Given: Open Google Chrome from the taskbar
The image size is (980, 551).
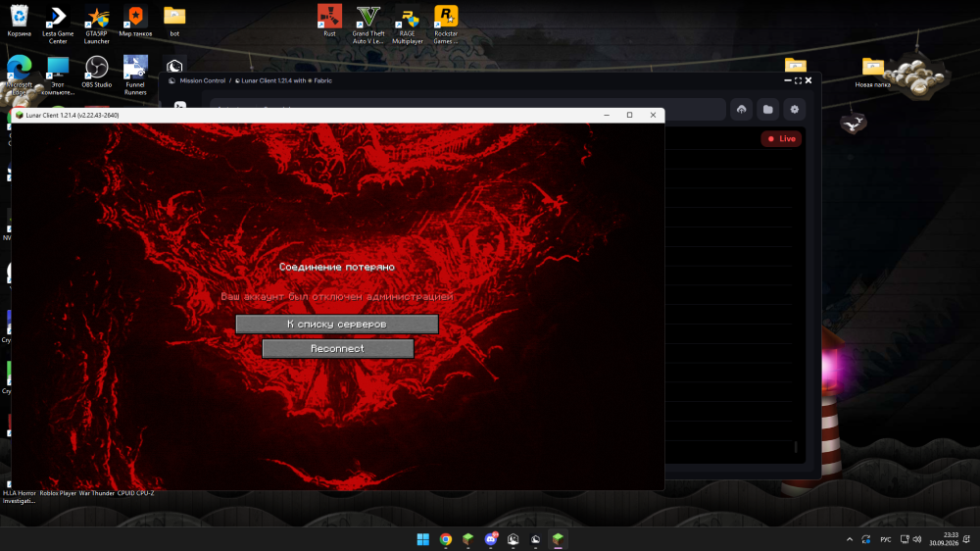Looking at the screenshot, I should pyautogui.click(x=446, y=539).
